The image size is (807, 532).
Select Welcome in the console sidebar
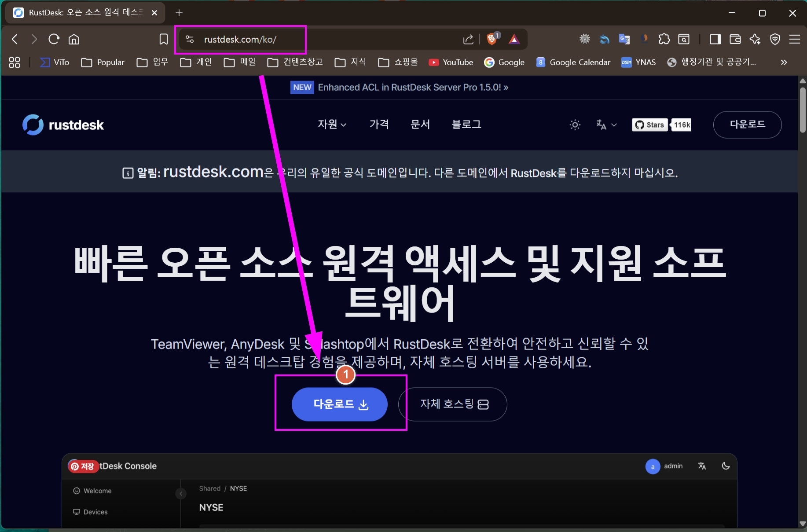pos(92,491)
